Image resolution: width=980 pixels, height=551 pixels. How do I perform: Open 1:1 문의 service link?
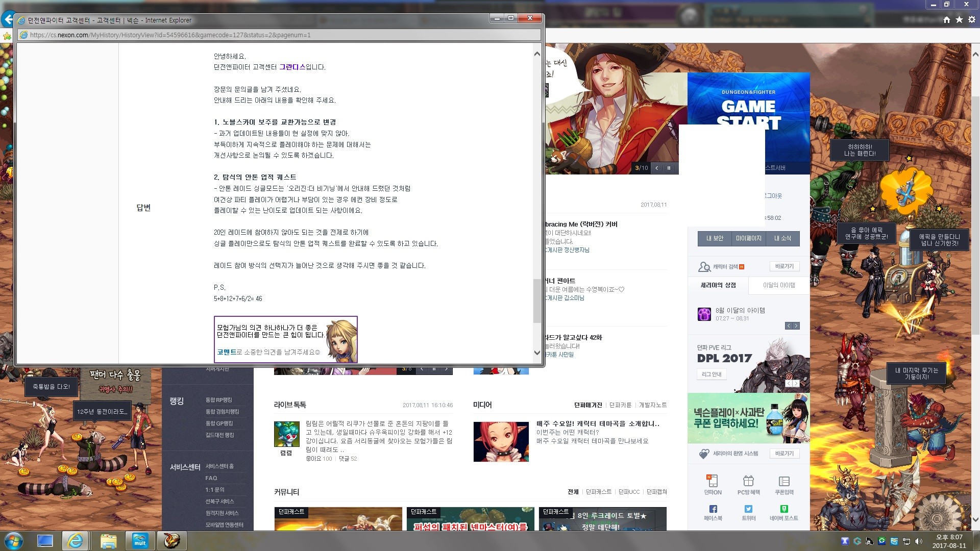[x=215, y=490]
